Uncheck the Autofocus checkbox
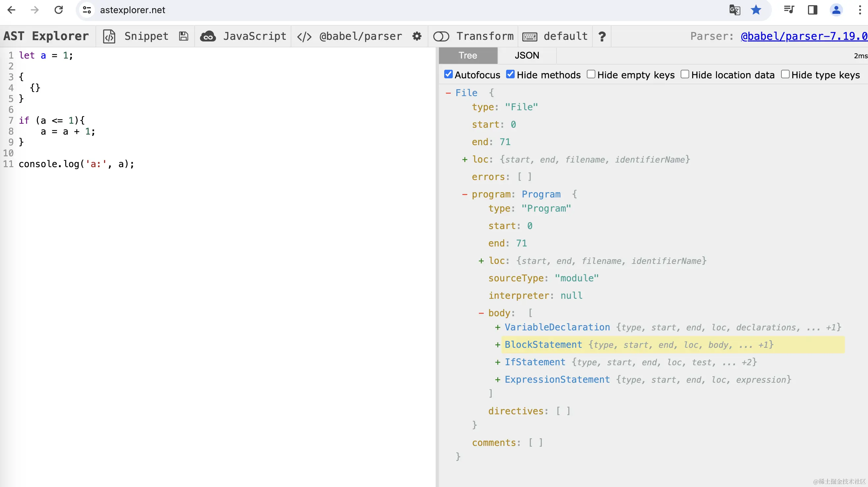Image resolution: width=868 pixels, height=487 pixels. 448,74
